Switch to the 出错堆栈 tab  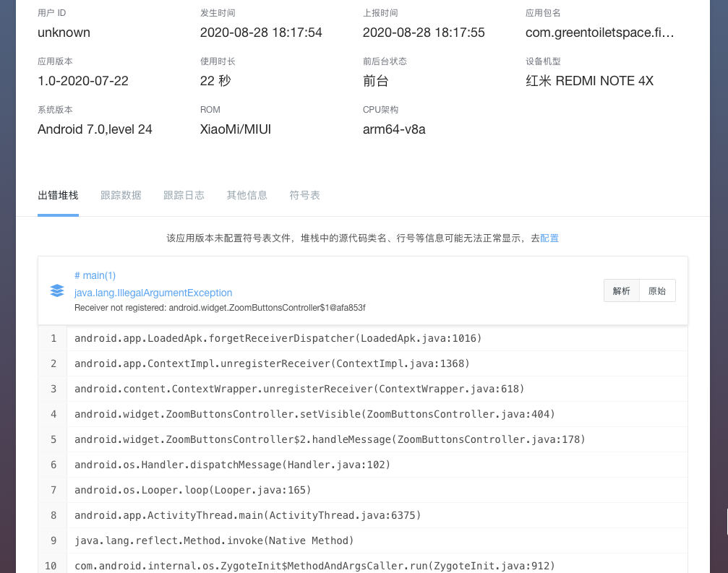58,195
